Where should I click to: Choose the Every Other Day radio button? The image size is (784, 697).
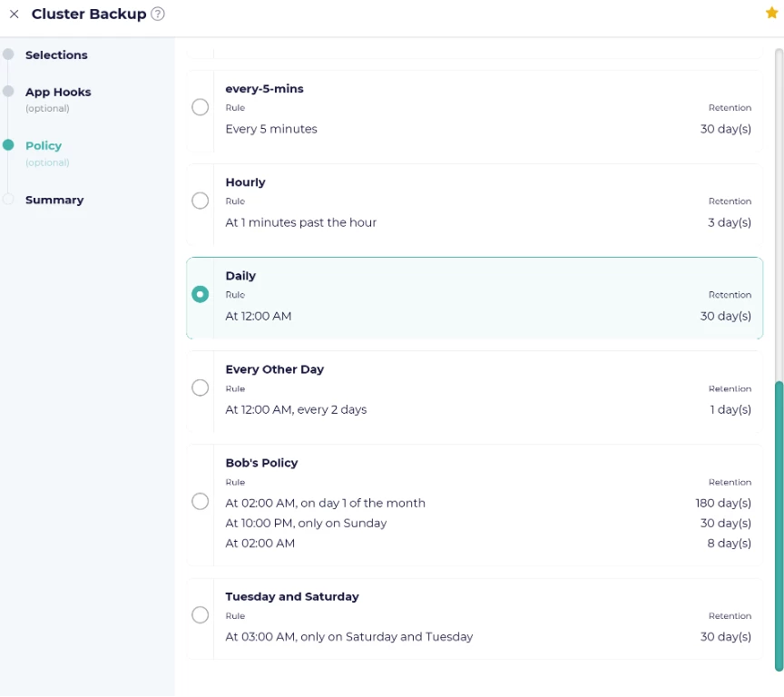click(x=201, y=388)
